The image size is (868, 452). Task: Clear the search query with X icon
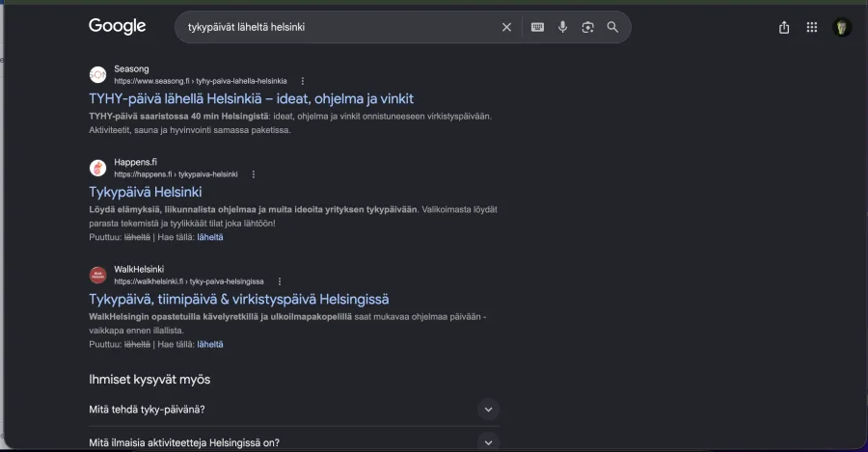[506, 27]
